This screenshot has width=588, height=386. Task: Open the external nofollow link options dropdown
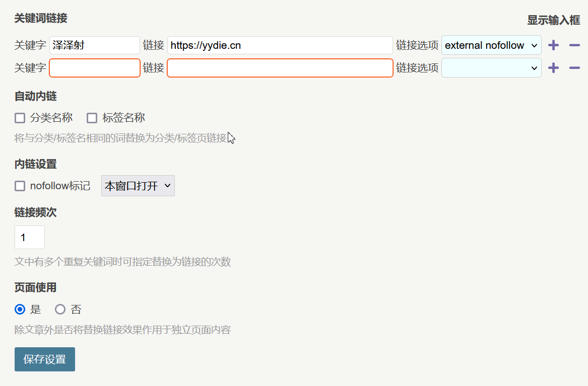pyautogui.click(x=491, y=45)
